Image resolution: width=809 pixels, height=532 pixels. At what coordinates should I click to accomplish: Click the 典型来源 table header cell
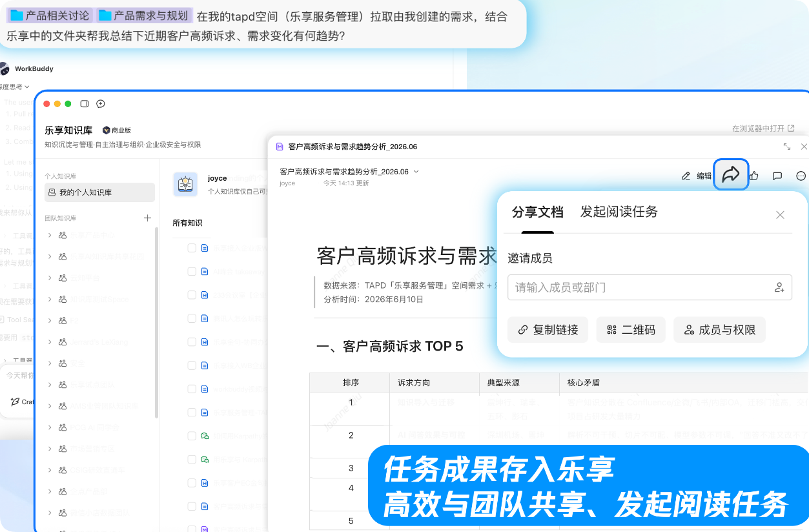[x=519, y=382]
